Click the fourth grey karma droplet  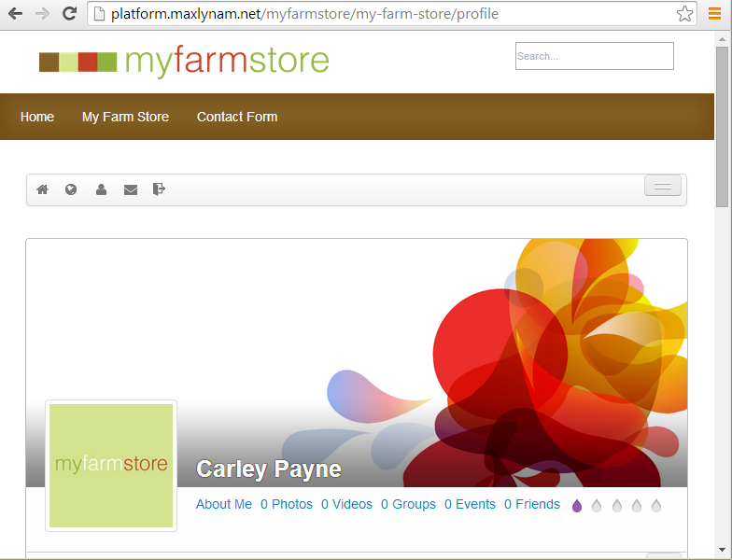(637, 506)
